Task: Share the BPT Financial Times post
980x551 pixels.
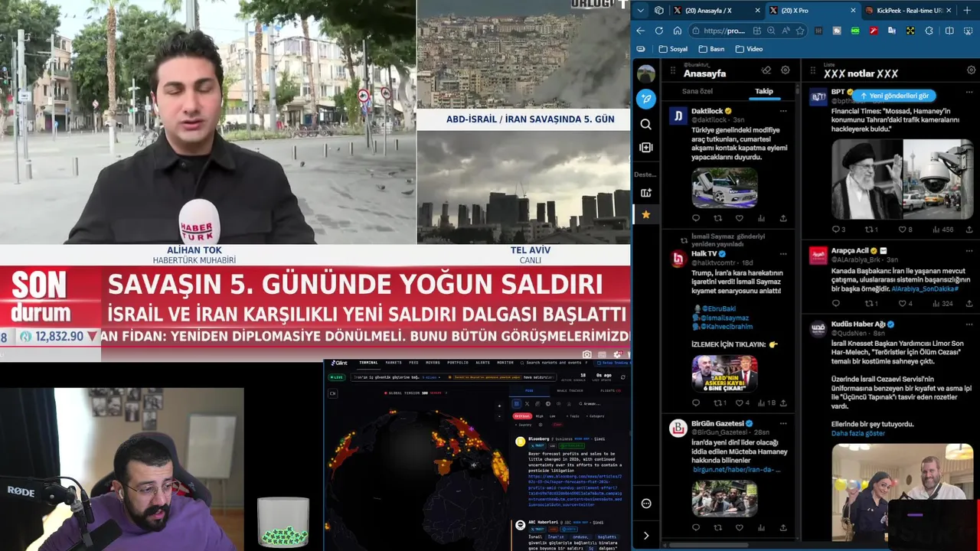Action: point(968,230)
